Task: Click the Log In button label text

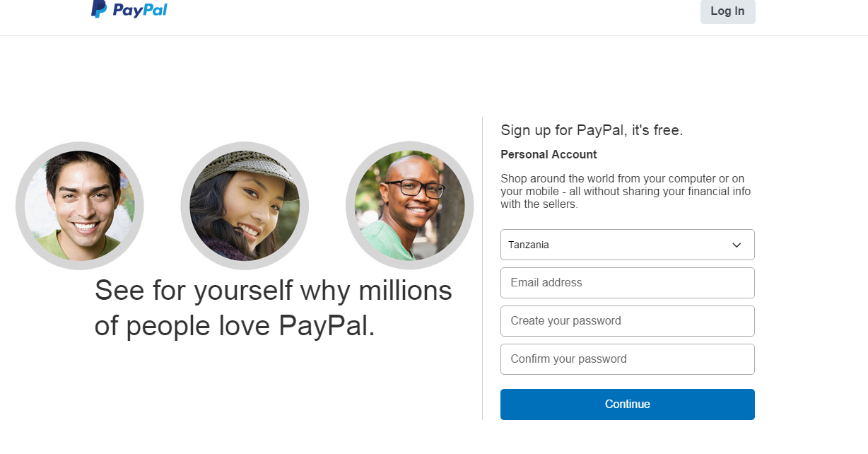Action: coord(727,11)
